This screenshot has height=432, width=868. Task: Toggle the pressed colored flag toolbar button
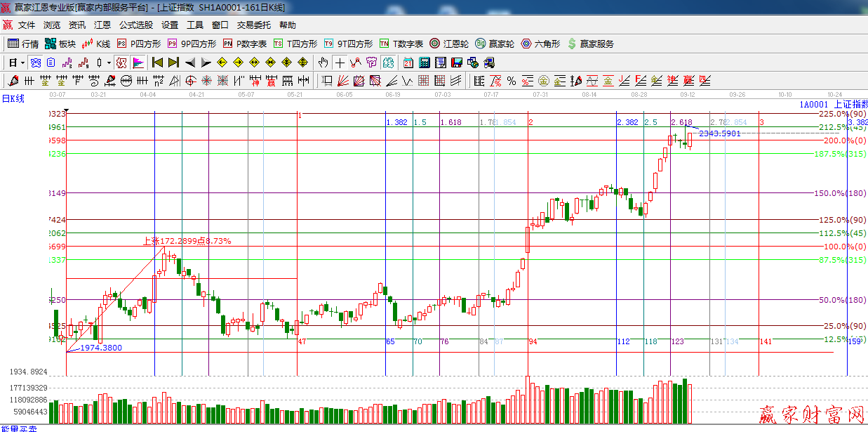[138, 63]
